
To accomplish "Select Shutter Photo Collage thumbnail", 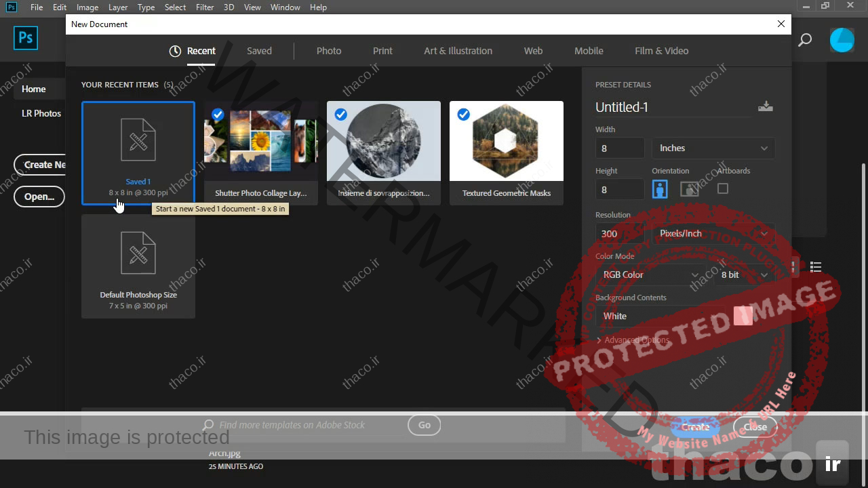I will pyautogui.click(x=261, y=141).
